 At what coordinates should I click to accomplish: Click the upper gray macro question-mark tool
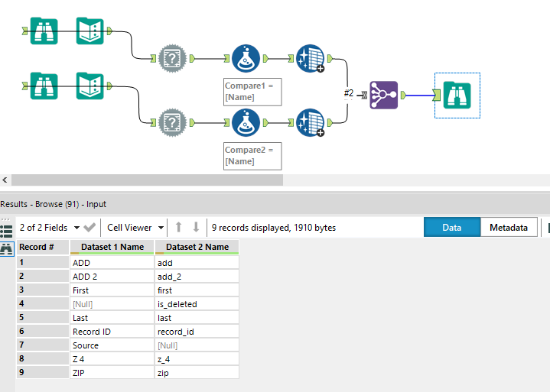(x=172, y=58)
